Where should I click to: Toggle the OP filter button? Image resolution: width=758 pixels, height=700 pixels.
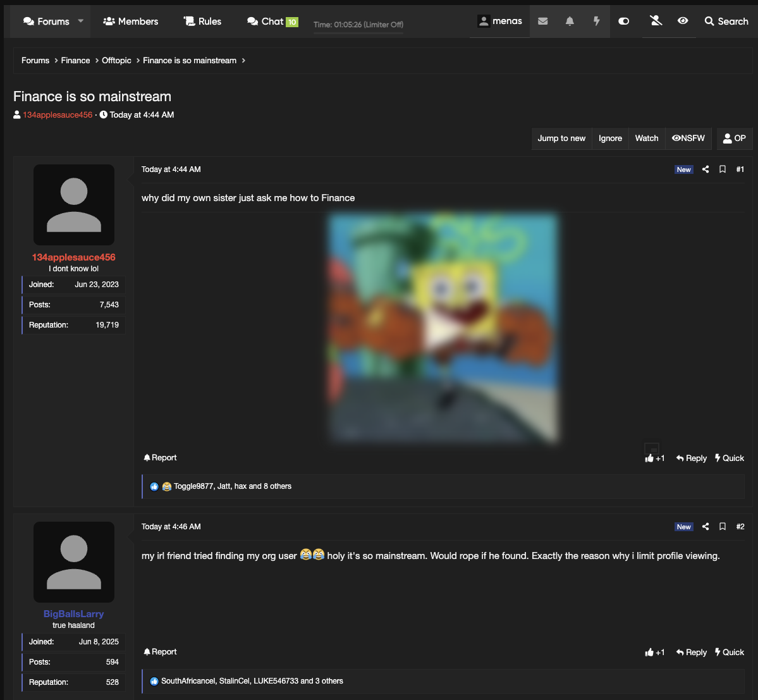coord(735,138)
